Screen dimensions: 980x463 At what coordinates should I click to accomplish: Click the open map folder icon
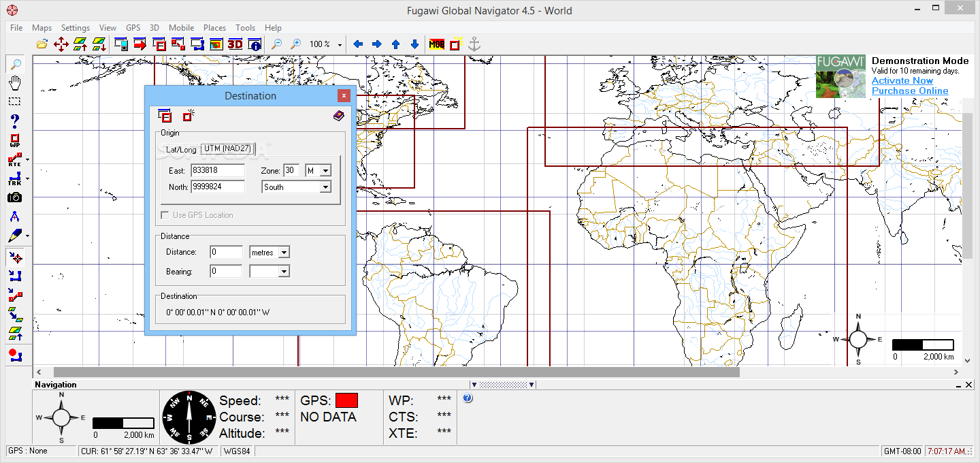tap(42, 44)
